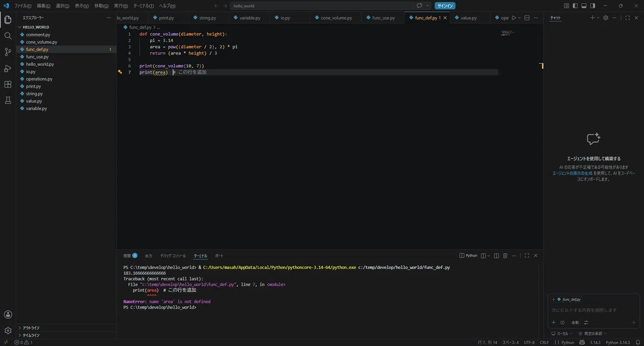Close the func_def.py tab
The image size is (644, 346).
pyautogui.click(x=445, y=18)
